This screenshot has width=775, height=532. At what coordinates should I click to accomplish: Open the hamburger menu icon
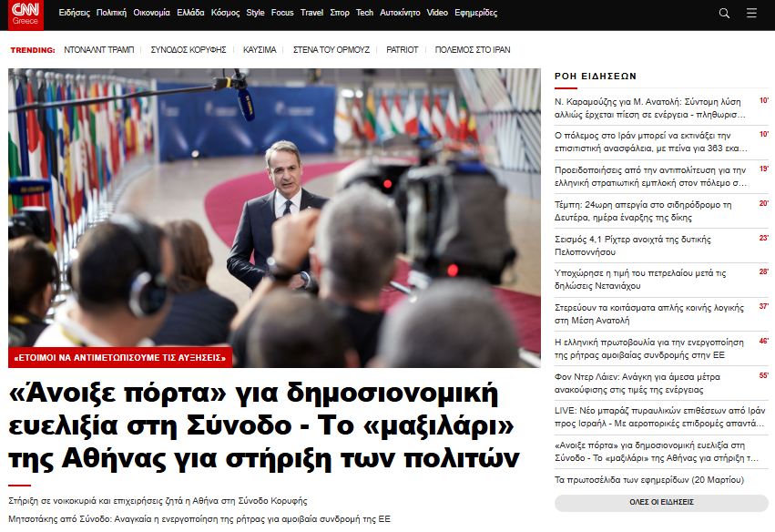(x=751, y=14)
